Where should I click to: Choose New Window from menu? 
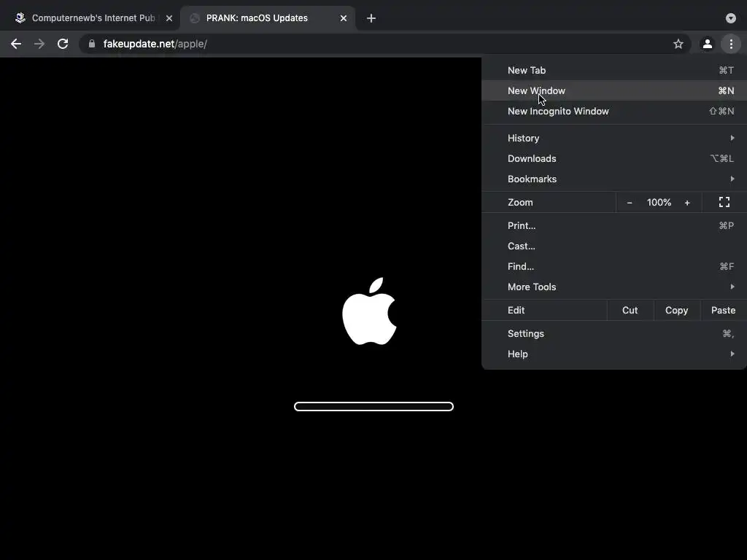coord(614,90)
